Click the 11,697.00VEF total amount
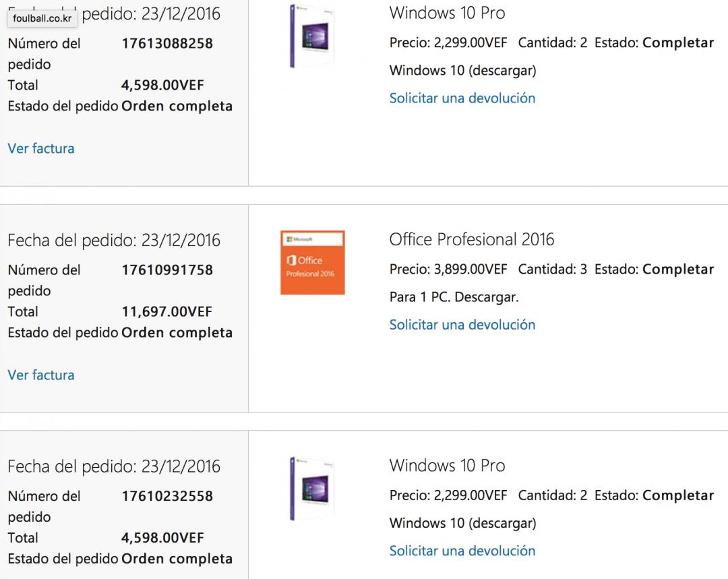This screenshot has width=728, height=579. click(x=166, y=311)
